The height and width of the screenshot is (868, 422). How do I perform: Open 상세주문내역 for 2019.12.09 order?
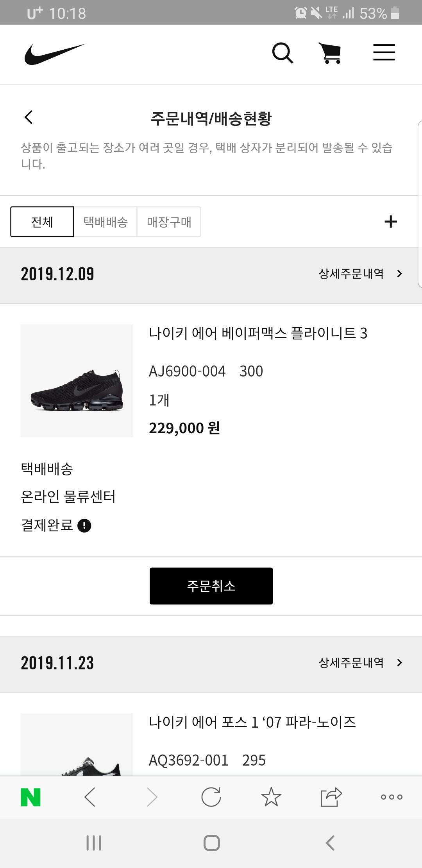click(360, 274)
